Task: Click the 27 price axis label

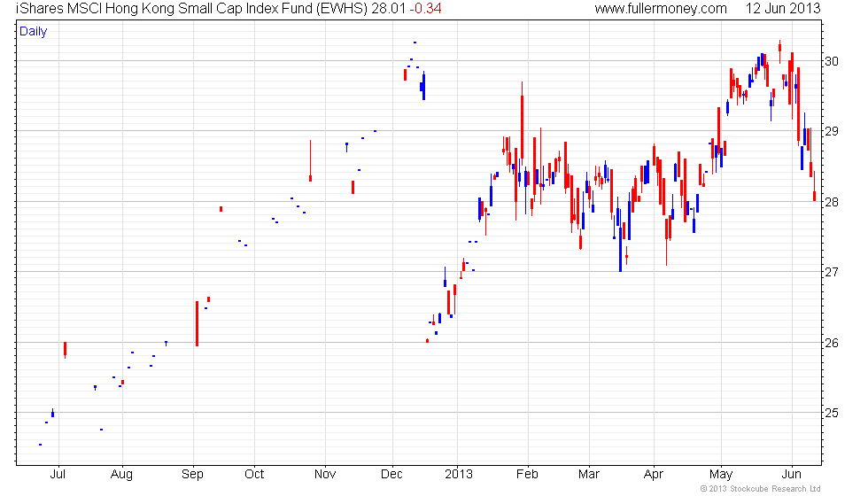Action: tap(832, 272)
